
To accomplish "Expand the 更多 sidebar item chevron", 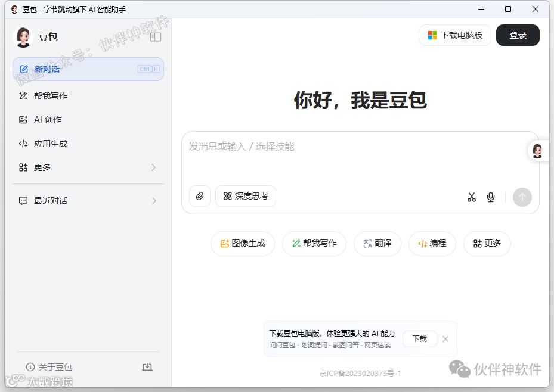I will pos(153,167).
